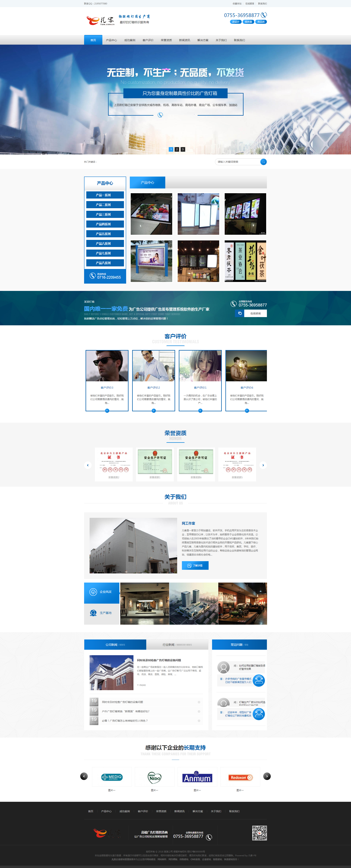This screenshot has width=351, height=868.
Task: Click the 送设计 badge in header
Action: 236,22
